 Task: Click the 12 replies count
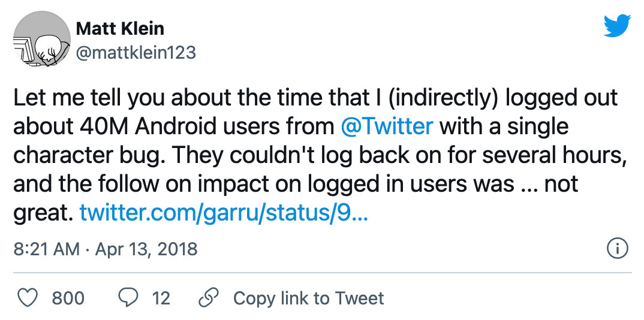(x=160, y=298)
